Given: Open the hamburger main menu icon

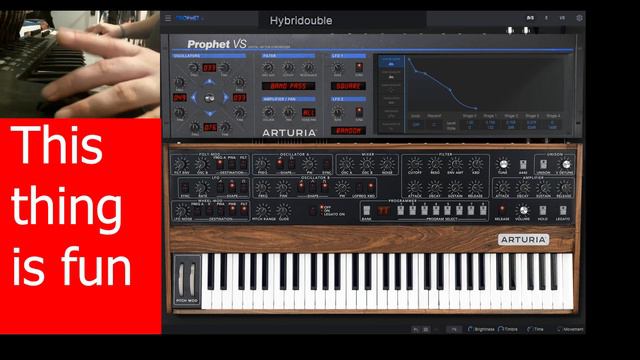Looking at the screenshot, I should coord(168,18).
